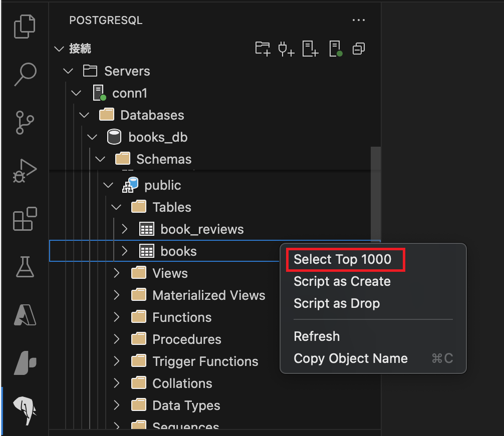
Task: Choose Select Top 1000 from context menu
Action: 343,259
